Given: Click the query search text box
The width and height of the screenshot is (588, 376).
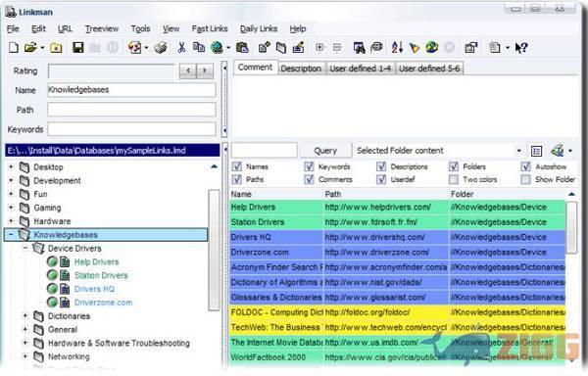Looking at the screenshot, I should (x=265, y=151).
